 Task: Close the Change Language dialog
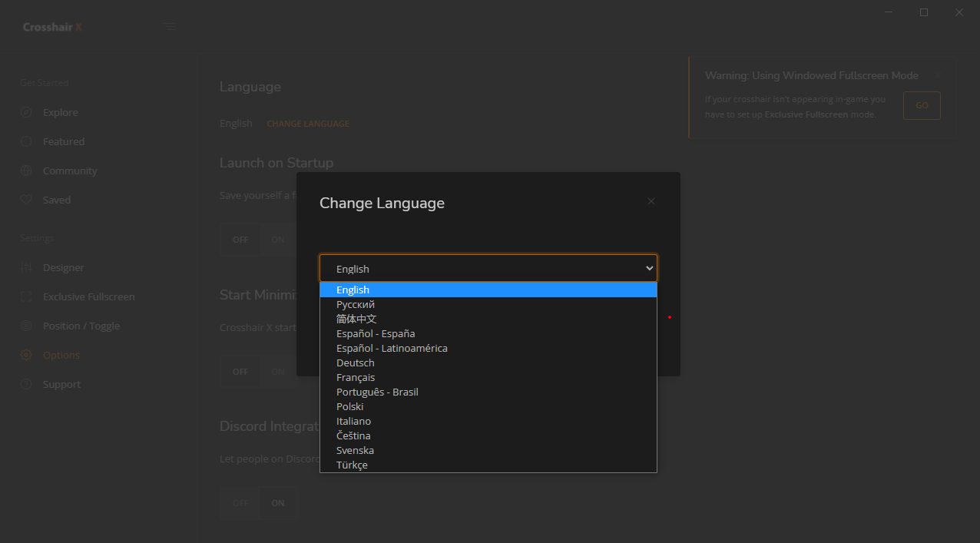[x=651, y=201]
